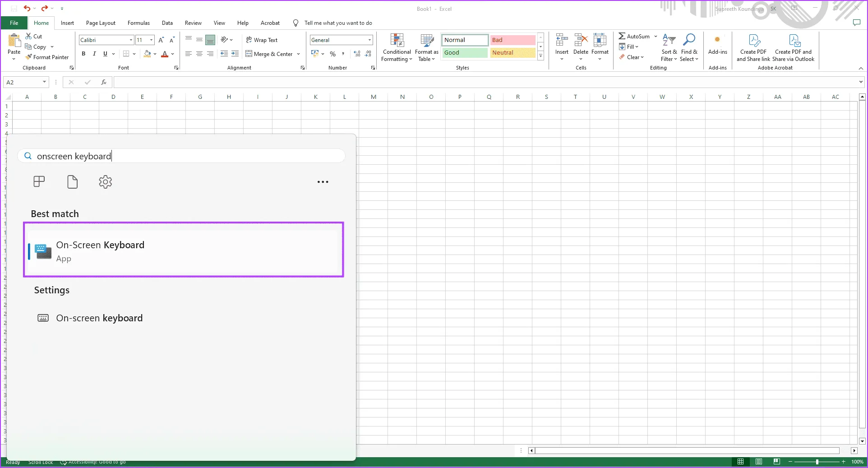The height and width of the screenshot is (468, 868).
Task: Click the Create PDF and Share link icon
Action: coord(754,41)
